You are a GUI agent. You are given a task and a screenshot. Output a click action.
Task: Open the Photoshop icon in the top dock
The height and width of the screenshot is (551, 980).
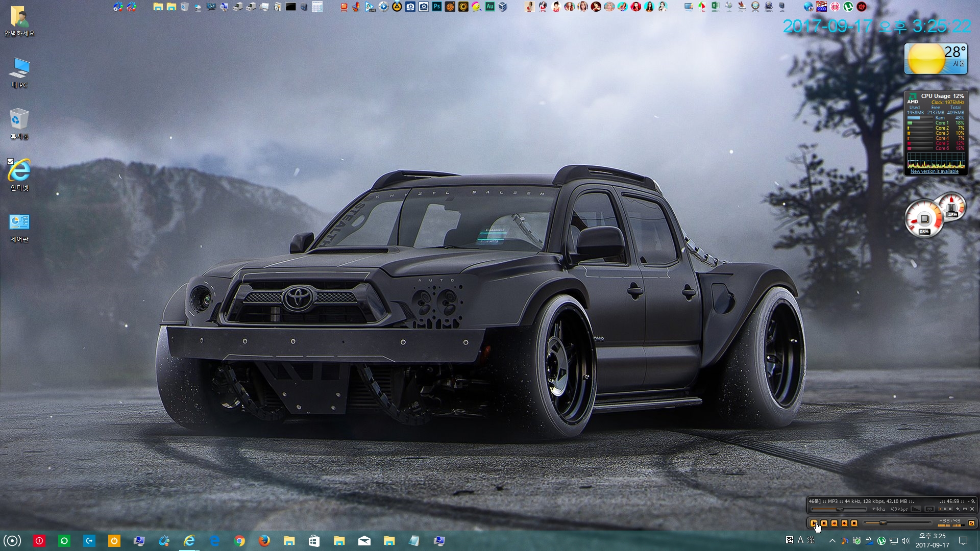(436, 7)
